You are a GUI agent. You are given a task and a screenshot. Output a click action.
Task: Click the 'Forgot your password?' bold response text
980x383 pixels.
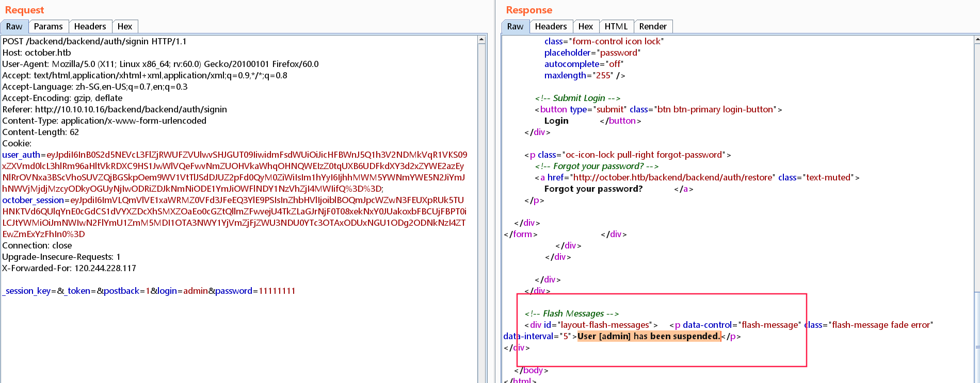coord(593,189)
